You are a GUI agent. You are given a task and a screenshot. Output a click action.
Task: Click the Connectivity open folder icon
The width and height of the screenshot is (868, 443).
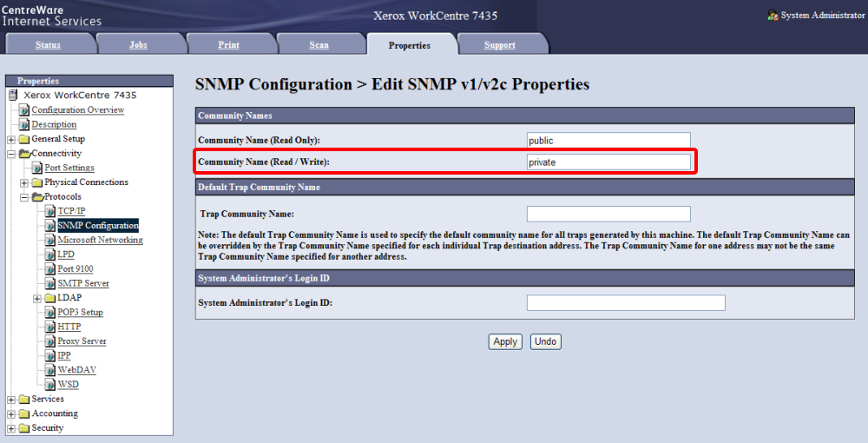tap(24, 154)
